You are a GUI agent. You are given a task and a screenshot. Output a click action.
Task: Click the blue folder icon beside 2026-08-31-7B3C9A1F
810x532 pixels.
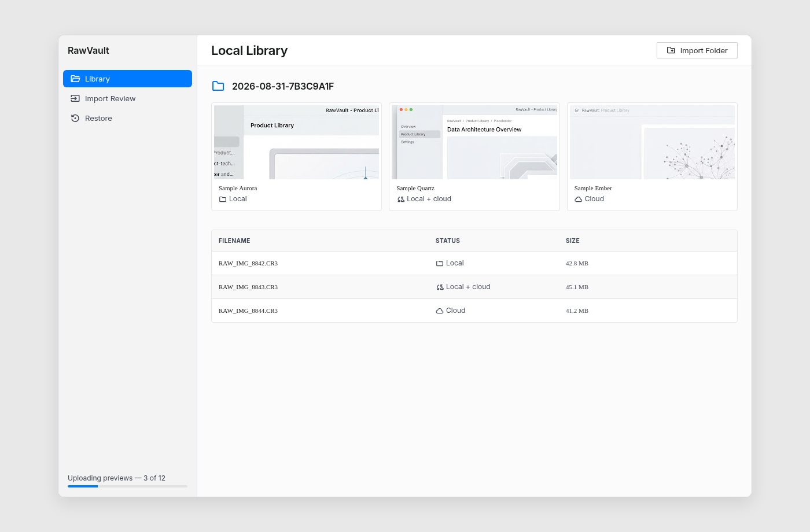[218, 86]
